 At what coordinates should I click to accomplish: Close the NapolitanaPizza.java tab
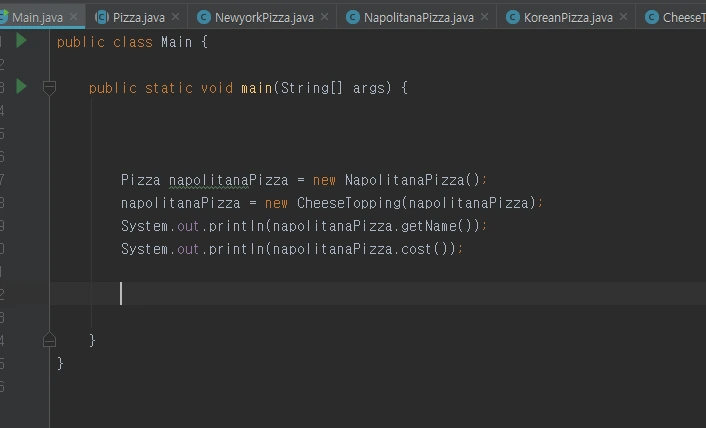pyautogui.click(x=484, y=17)
